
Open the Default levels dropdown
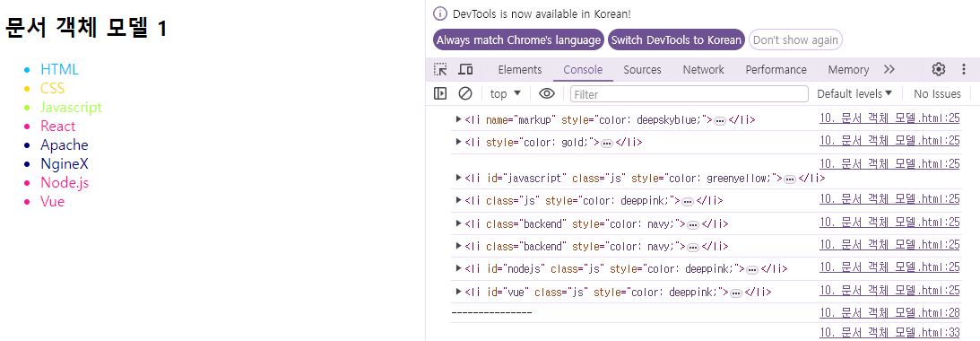(x=854, y=94)
